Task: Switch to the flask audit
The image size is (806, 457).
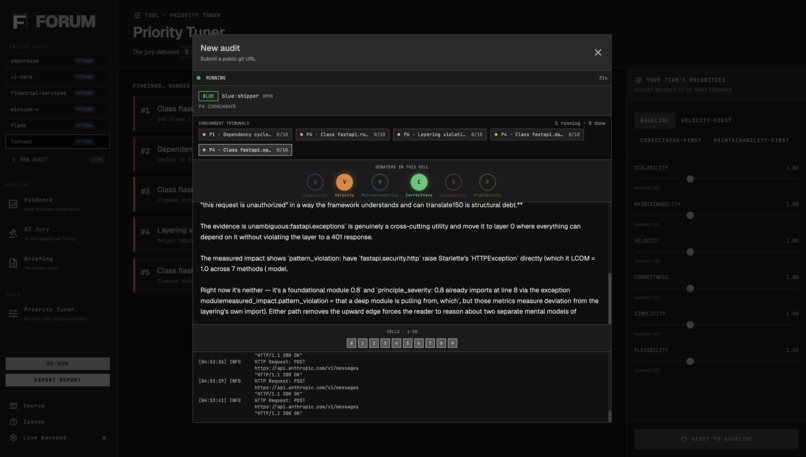Action: pos(57,125)
